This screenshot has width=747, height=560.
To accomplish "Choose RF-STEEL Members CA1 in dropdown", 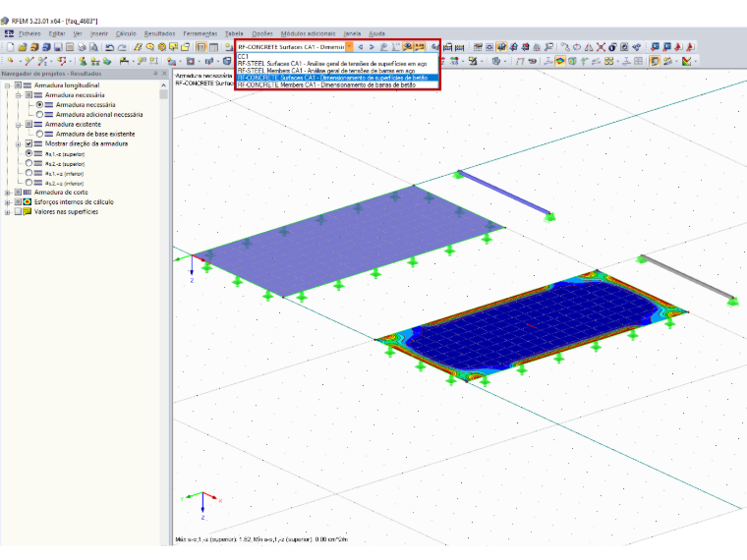I will point(337,71).
